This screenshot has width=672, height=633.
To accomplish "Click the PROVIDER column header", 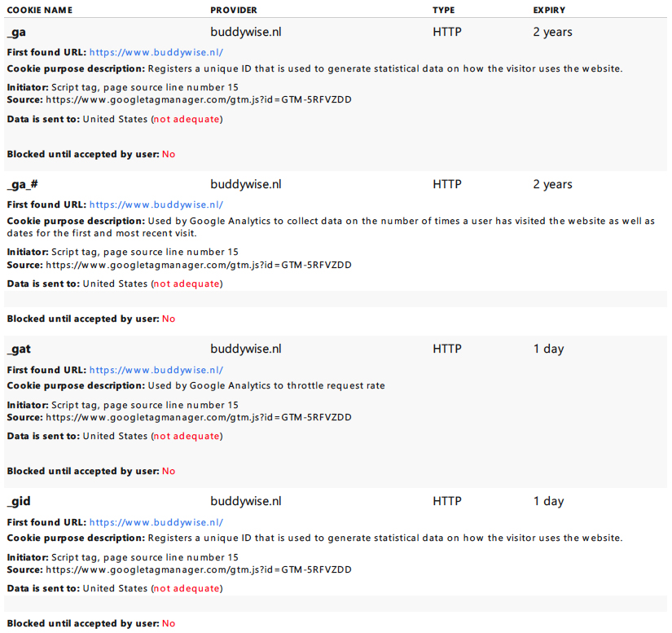I will coord(234,11).
